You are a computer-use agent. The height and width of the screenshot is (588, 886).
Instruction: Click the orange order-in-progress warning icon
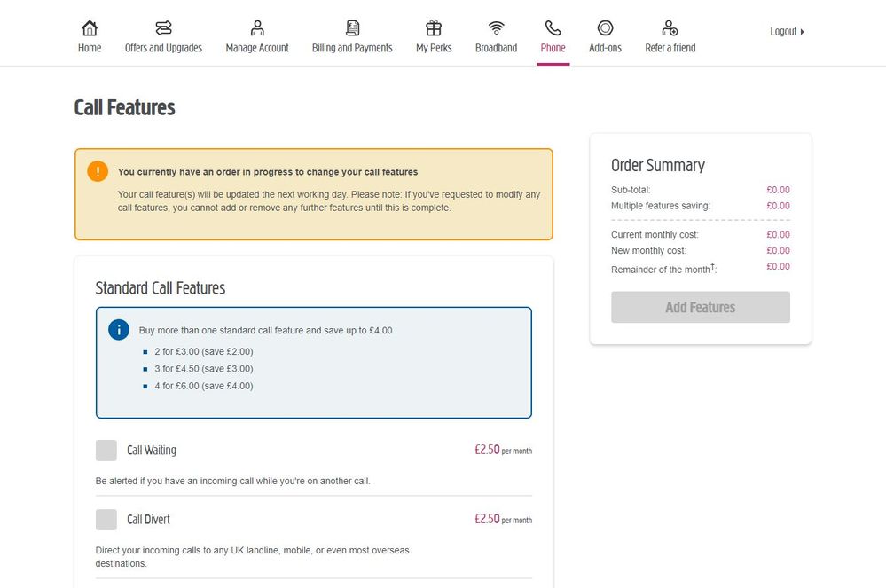point(98,171)
